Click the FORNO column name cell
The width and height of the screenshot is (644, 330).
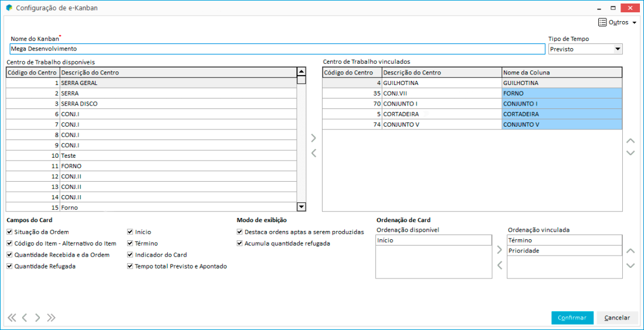[x=562, y=93]
